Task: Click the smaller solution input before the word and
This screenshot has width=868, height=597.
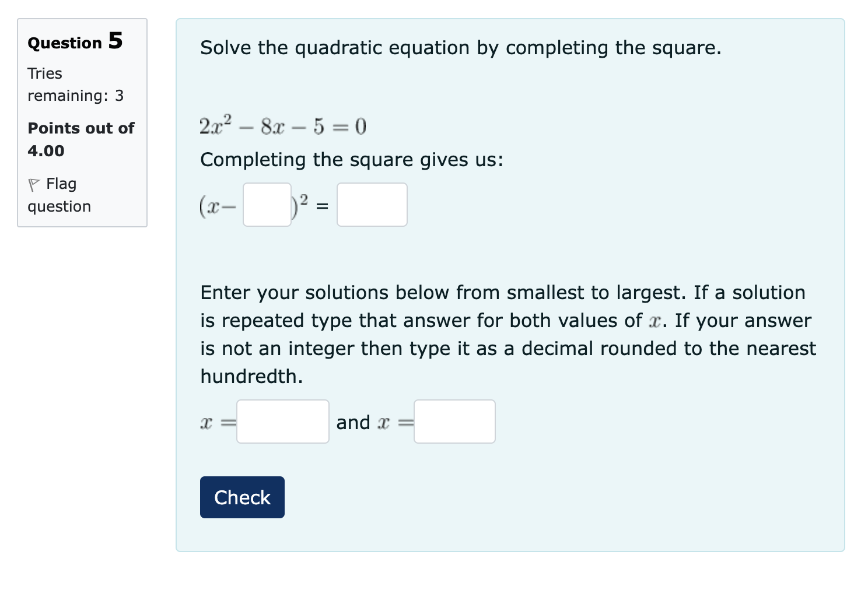Action: pyautogui.click(x=282, y=421)
